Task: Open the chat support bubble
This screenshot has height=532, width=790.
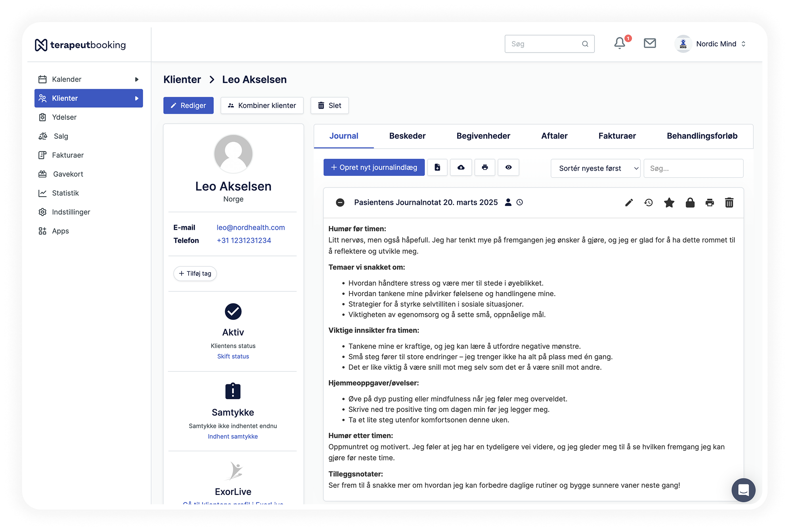Action: coord(743,490)
